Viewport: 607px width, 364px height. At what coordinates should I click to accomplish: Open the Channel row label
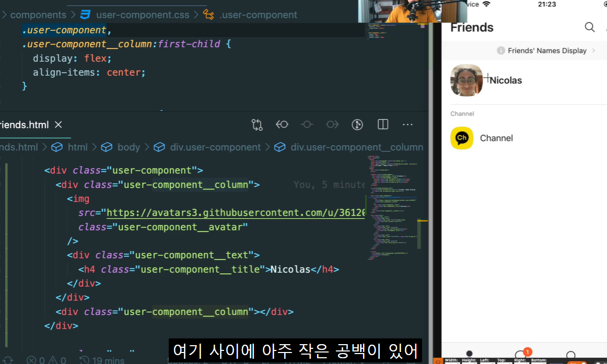click(x=496, y=138)
